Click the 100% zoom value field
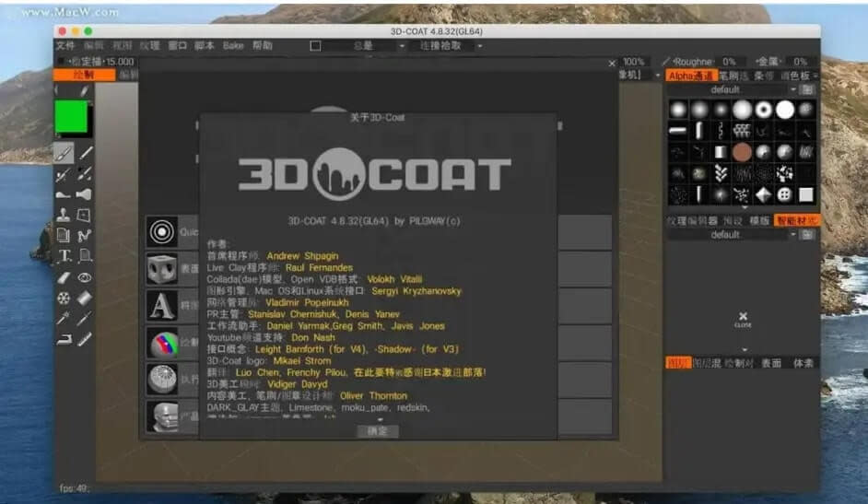 click(634, 62)
